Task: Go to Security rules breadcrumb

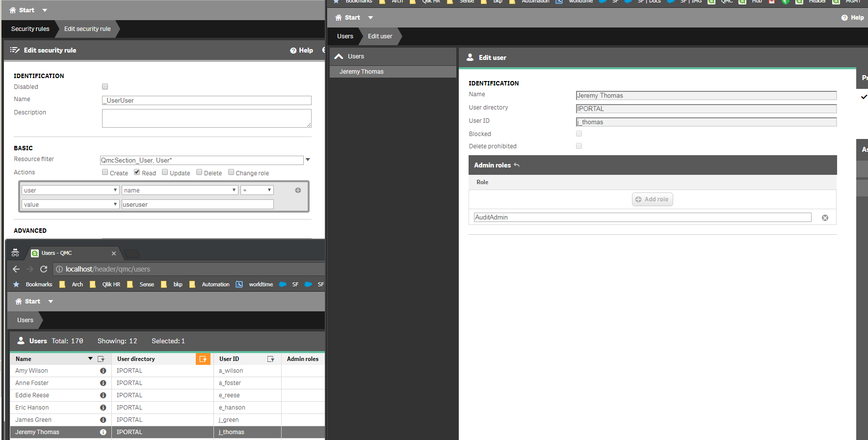Action: click(x=30, y=29)
